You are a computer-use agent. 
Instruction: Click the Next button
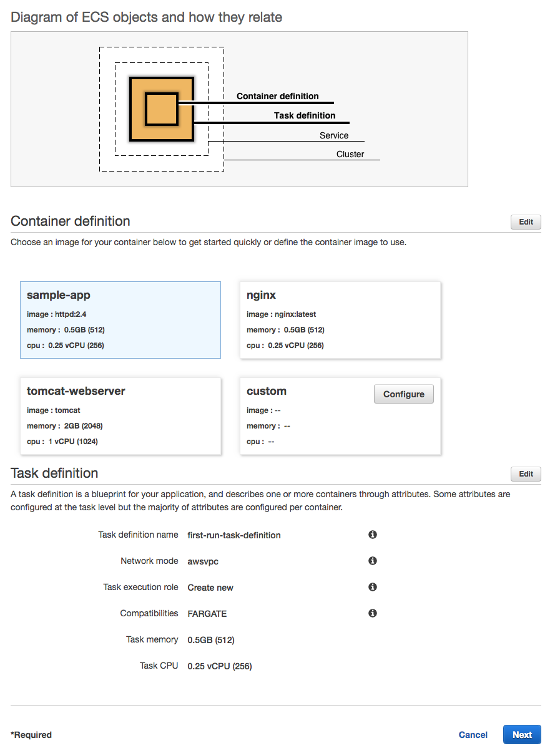[x=522, y=734]
